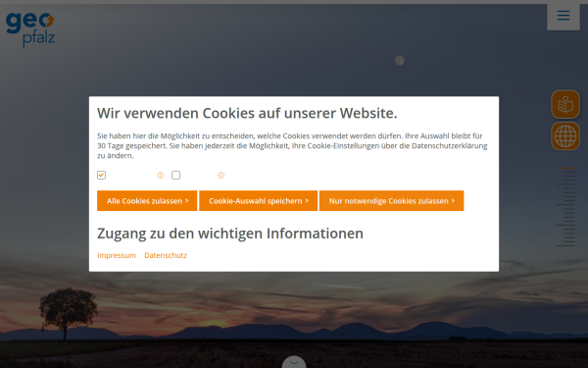Image resolution: width=588 pixels, height=368 pixels.
Task: Click the down chevron at page bottom
Action: click(294, 362)
